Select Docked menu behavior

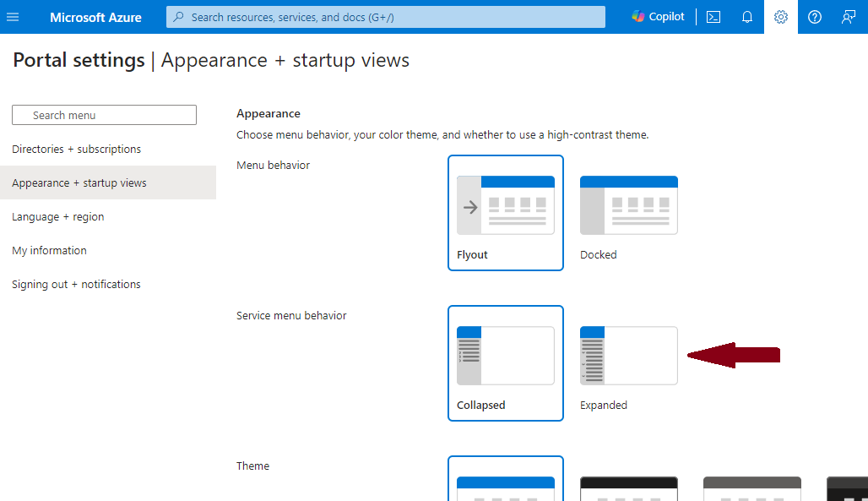(628, 213)
